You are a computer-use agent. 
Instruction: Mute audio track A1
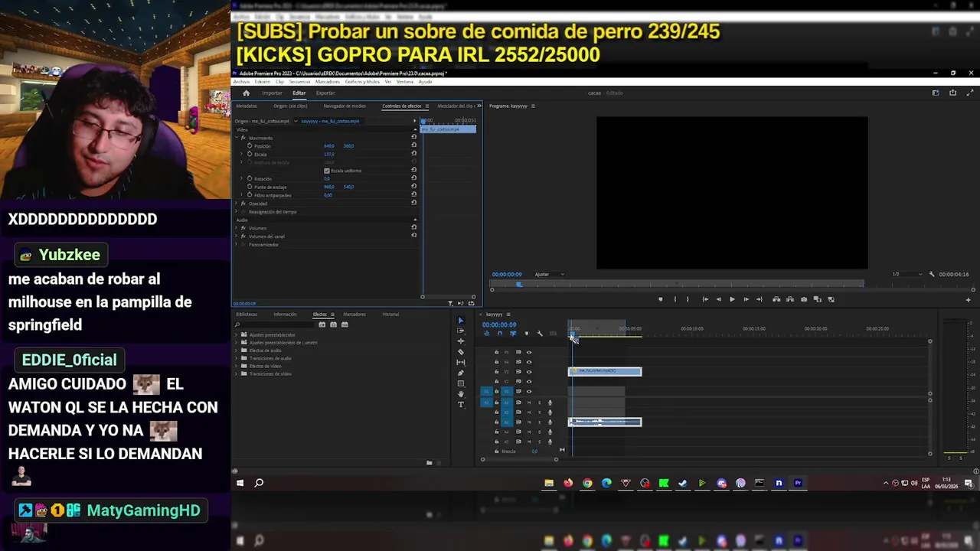coord(528,402)
